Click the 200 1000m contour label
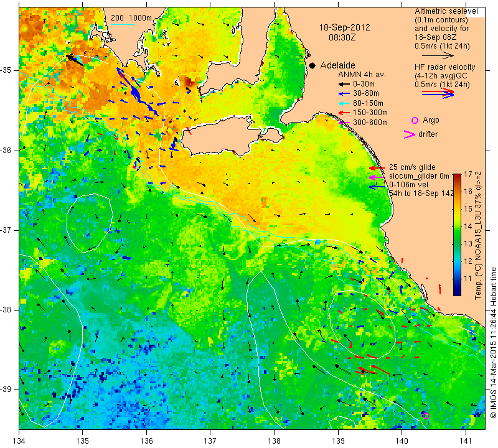This screenshot has height=448, width=498. click(131, 18)
